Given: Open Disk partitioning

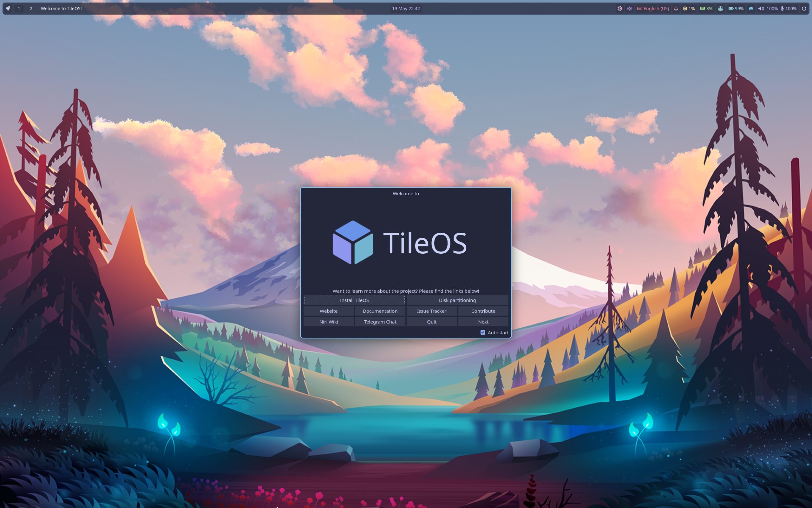Looking at the screenshot, I should tap(457, 300).
